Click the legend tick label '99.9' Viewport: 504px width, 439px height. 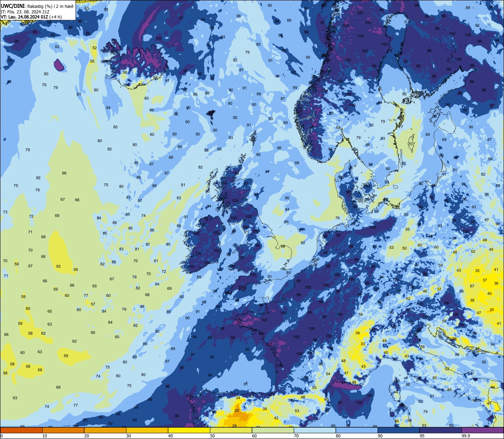pos(466,436)
